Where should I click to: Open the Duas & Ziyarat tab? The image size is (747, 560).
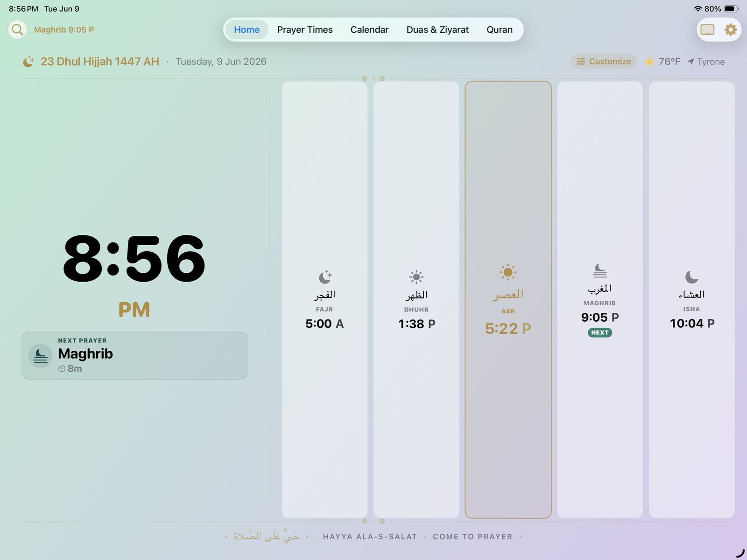pos(437,29)
